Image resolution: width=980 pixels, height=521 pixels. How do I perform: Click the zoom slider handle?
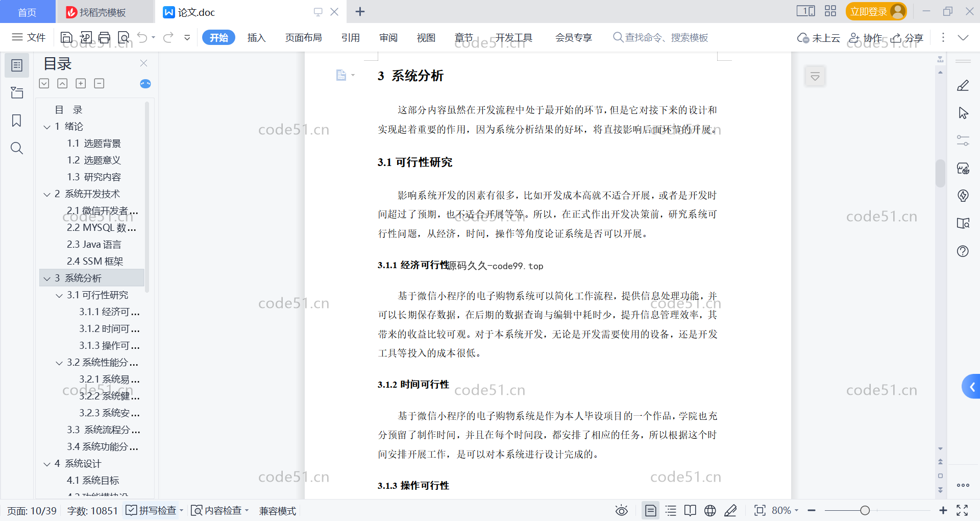click(865, 510)
